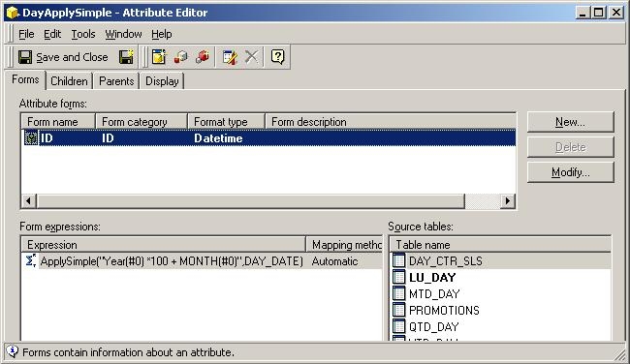Click the DAY_CTR_SLS table icon
Image resolution: width=630 pixels, height=364 pixels.
399,260
